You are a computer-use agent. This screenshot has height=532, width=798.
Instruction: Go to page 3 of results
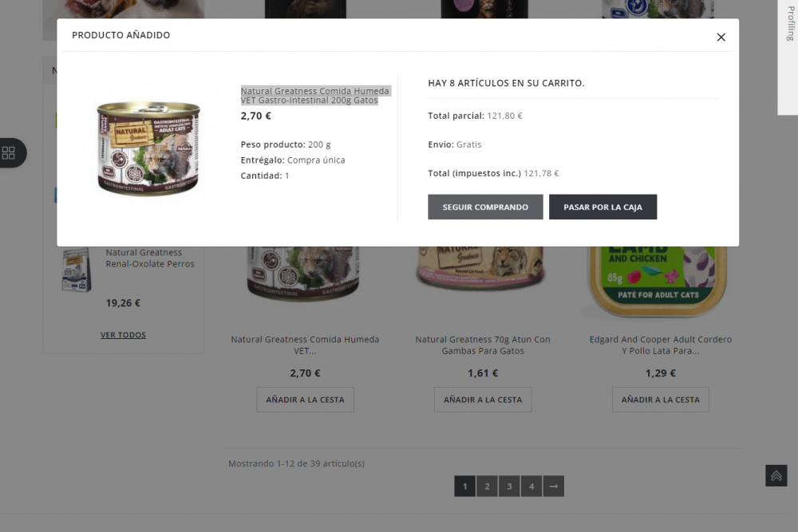[x=509, y=487]
